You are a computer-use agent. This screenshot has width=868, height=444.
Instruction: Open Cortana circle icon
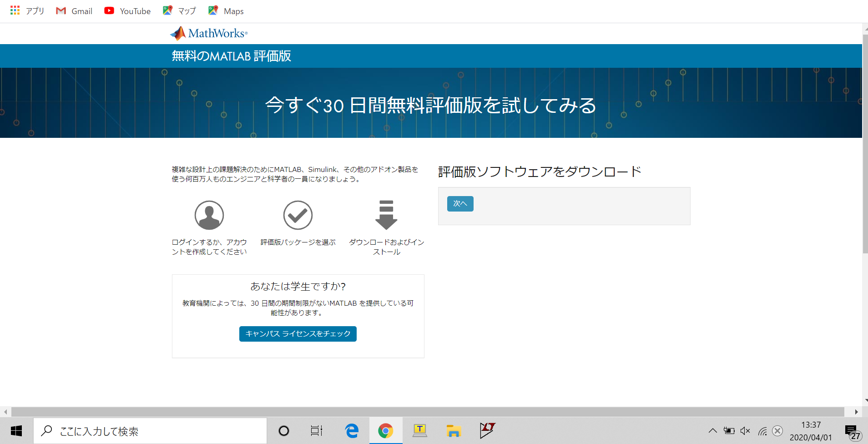tap(284, 431)
